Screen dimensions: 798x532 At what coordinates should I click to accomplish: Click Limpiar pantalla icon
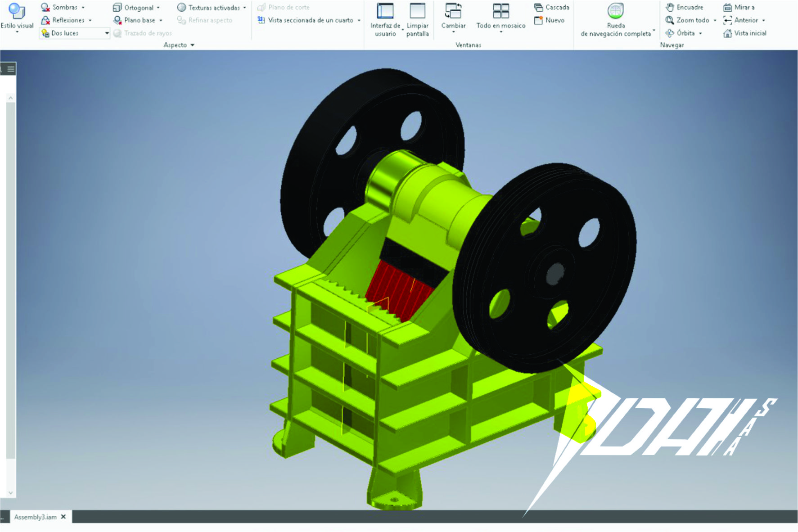[x=417, y=12]
